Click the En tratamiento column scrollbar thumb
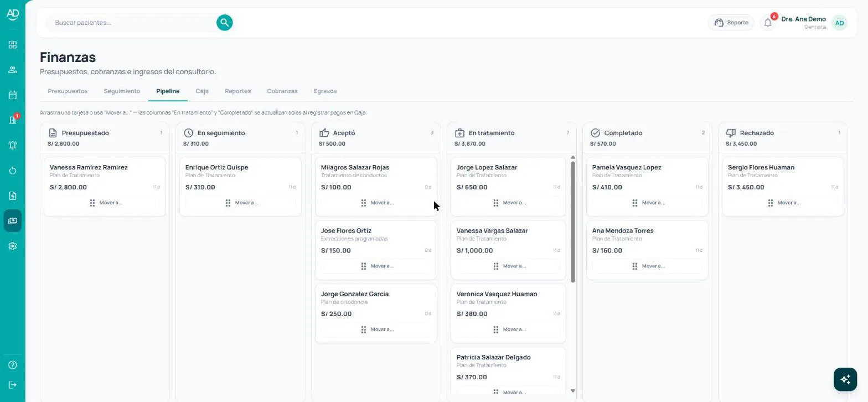 (x=573, y=222)
